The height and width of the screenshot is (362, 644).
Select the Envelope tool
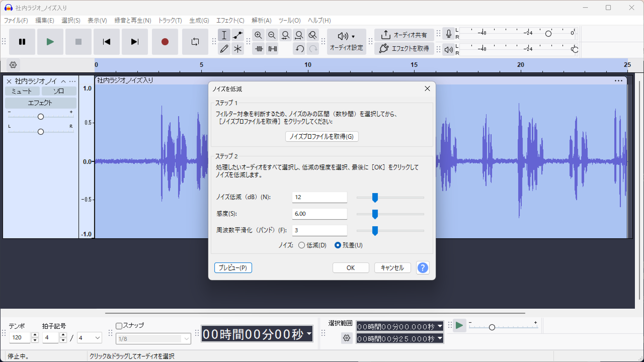238,35
